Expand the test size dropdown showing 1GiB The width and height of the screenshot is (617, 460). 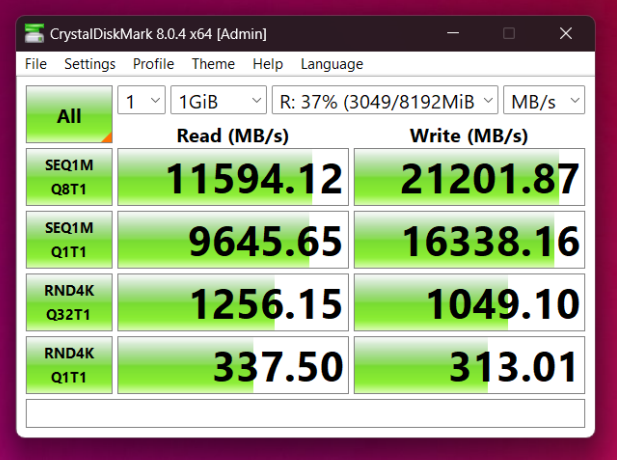click(218, 100)
